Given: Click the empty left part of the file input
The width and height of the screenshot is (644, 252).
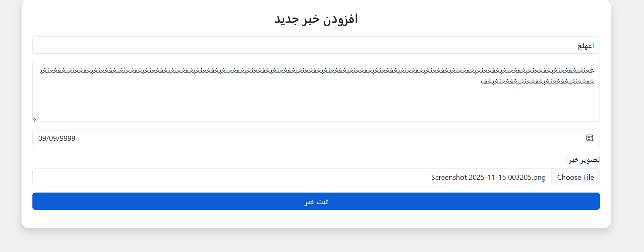Looking at the screenshot, I should point(182,177).
